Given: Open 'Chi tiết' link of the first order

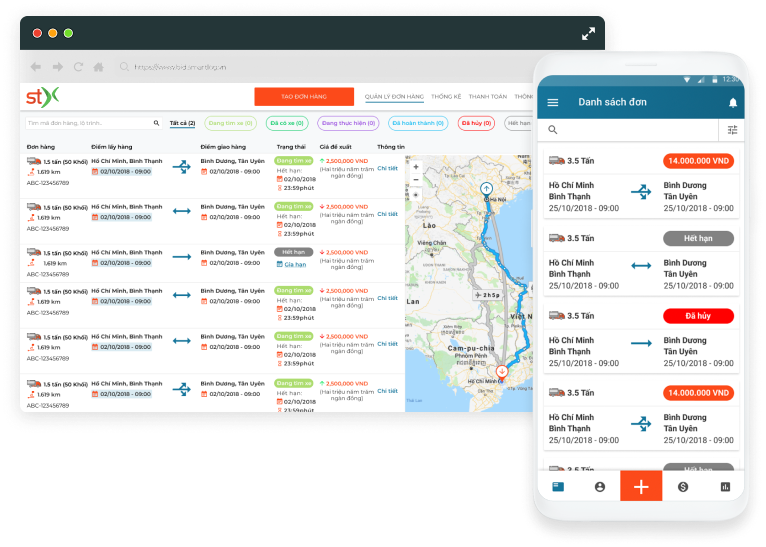Looking at the screenshot, I should tap(387, 168).
